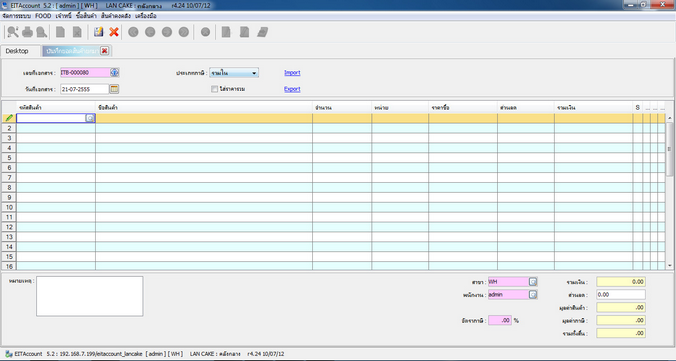Click the remarks text area
This screenshot has width=676, height=361.
tap(90, 296)
